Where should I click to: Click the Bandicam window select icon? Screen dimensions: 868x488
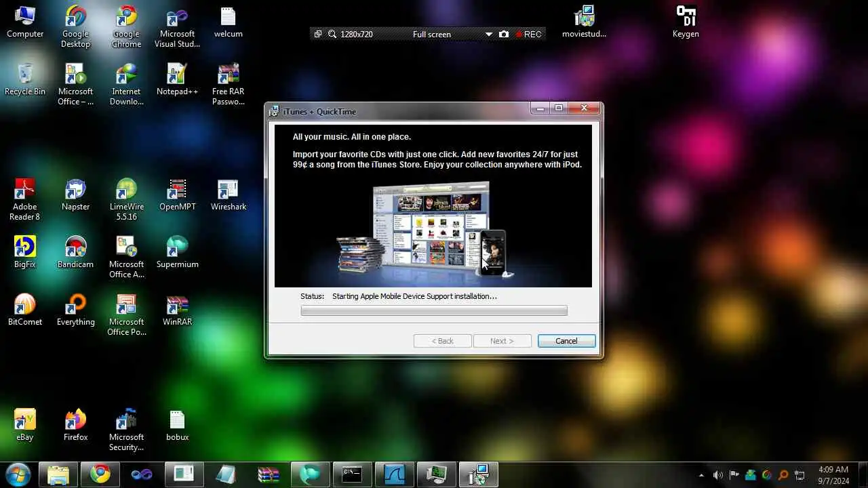click(318, 34)
